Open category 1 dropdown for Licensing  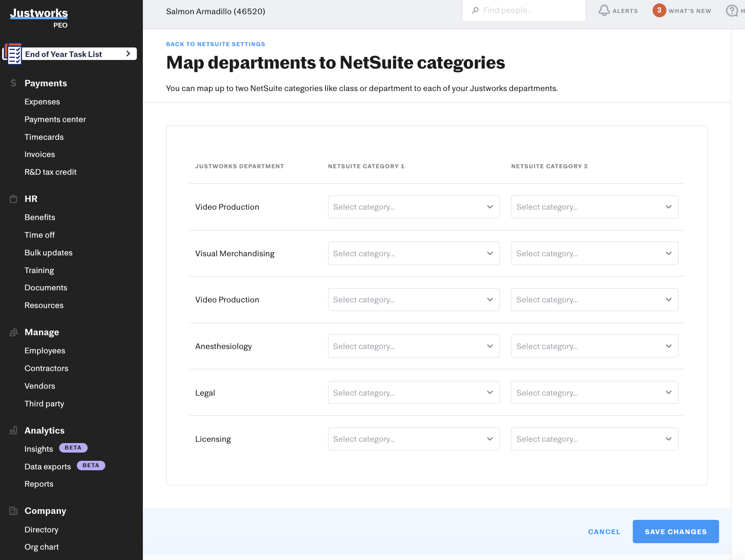point(414,439)
